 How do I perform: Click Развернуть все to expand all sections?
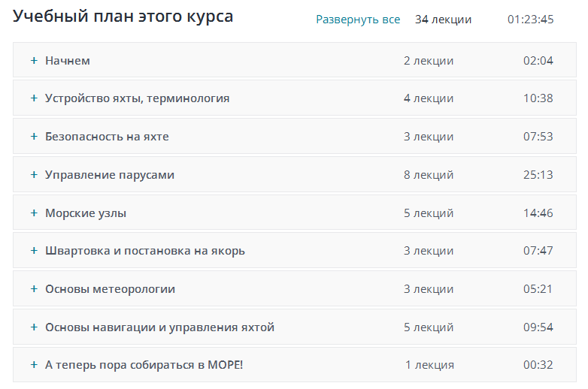click(358, 20)
